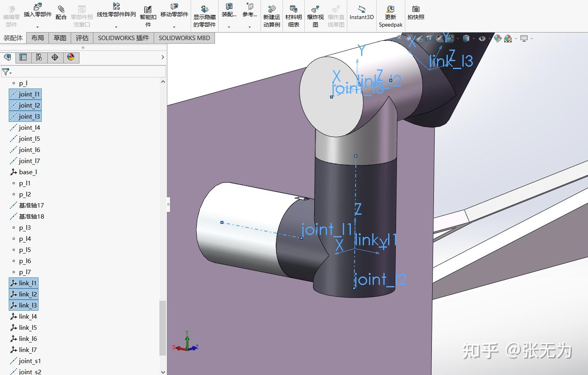Image resolution: width=588 pixels, height=375 pixels.
Task: Switch to the SOLIDWORKS MBD tab
Action: tap(184, 38)
